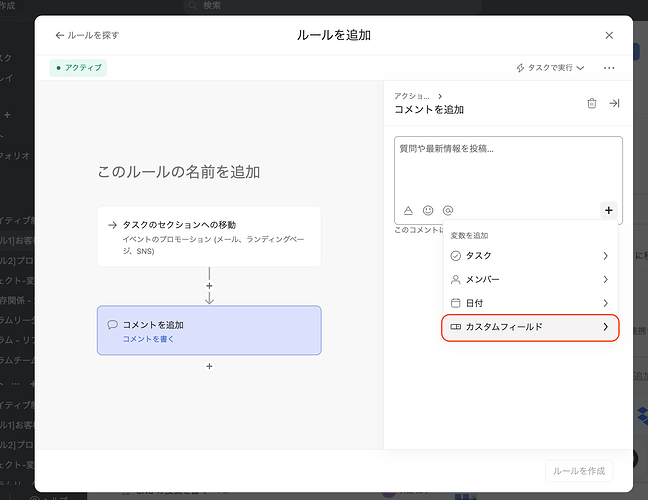
Task: Open the カスタムフィールド submenu
Action: point(530,327)
